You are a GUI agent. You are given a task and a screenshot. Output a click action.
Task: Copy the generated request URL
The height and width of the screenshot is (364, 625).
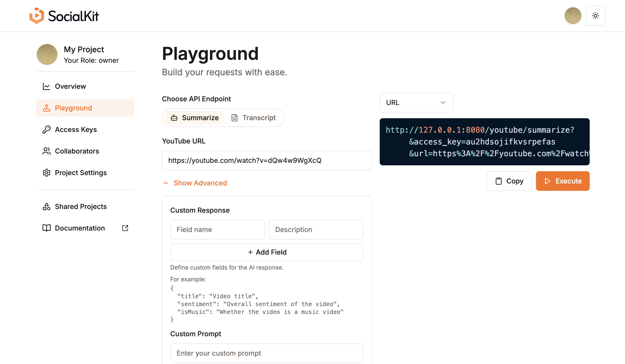509,181
